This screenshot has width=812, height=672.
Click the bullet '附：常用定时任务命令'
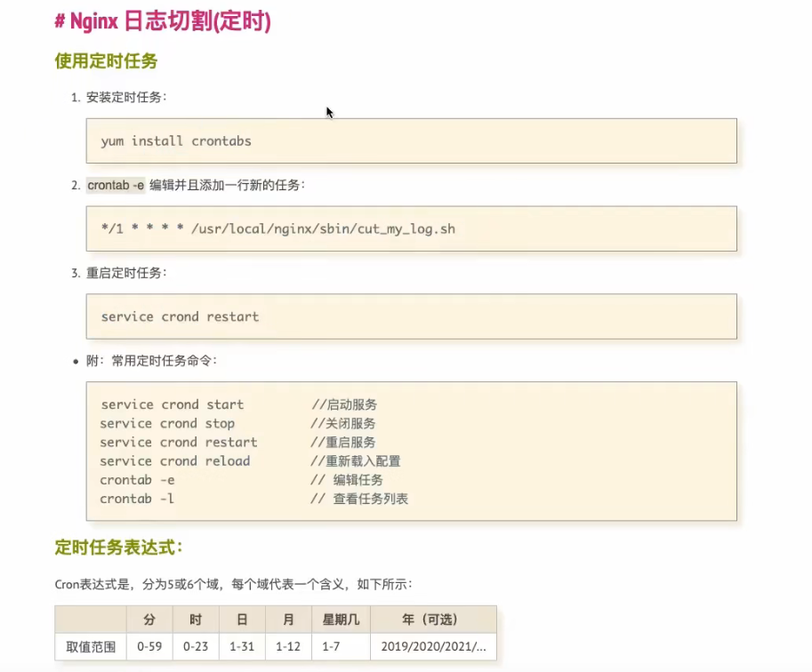[151, 361]
